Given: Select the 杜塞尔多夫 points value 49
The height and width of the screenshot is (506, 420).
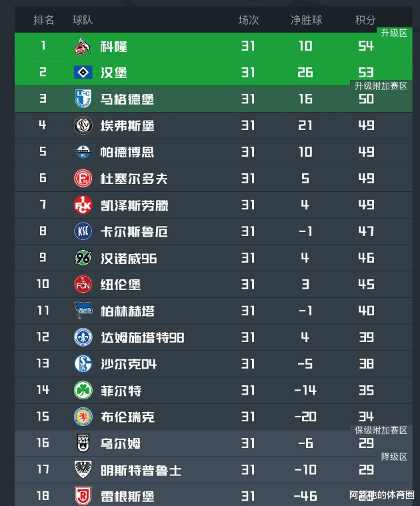Looking at the screenshot, I should (366, 179).
